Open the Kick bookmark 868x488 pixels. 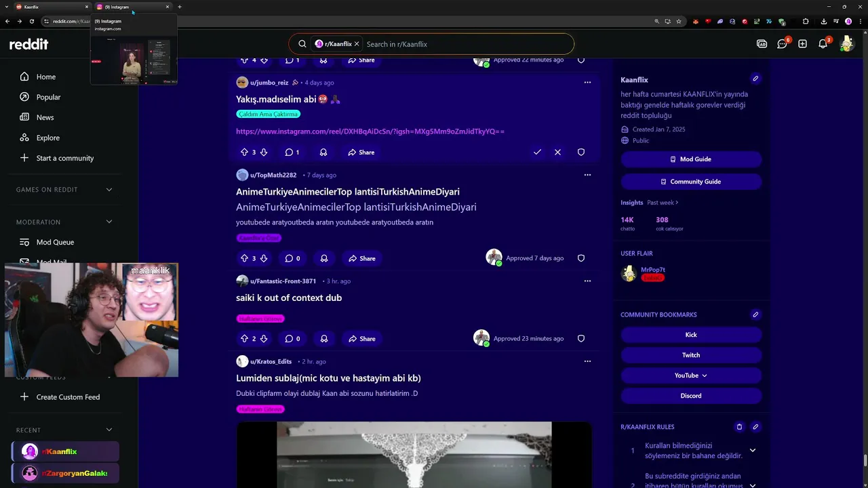click(691, 335)
